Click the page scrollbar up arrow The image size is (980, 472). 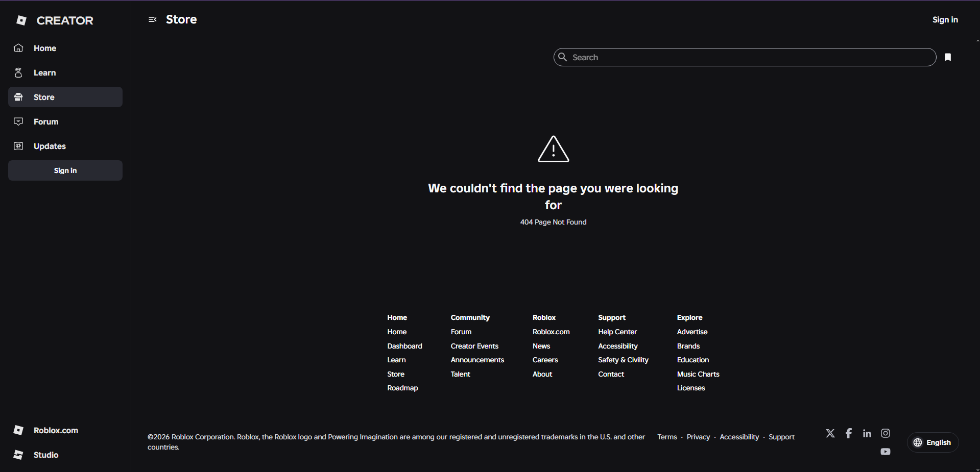click(977, 40)
